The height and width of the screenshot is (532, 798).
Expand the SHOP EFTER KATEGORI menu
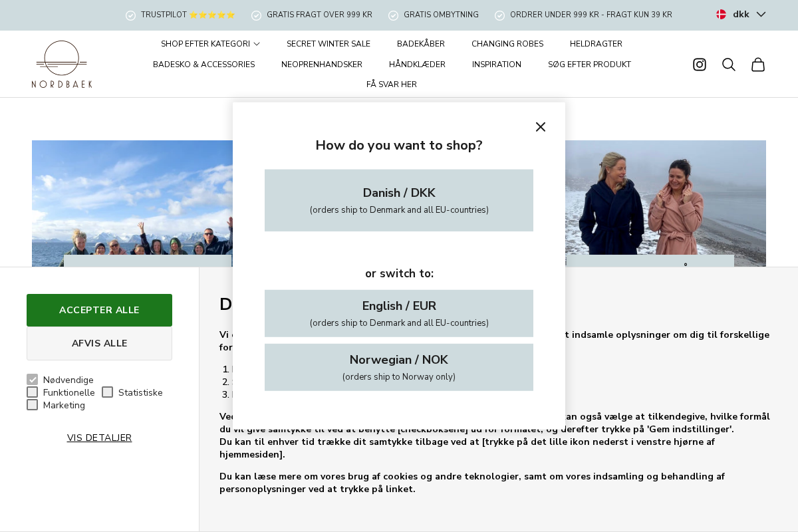210,44
